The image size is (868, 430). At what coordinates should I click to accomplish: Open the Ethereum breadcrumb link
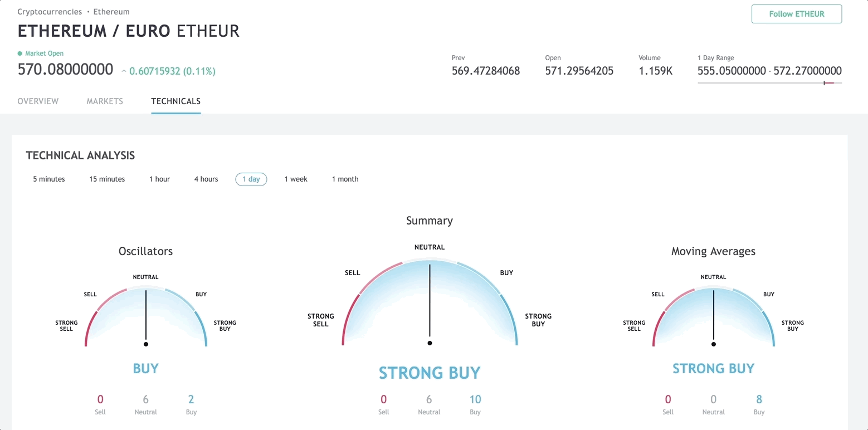click(x=111, y=12)
